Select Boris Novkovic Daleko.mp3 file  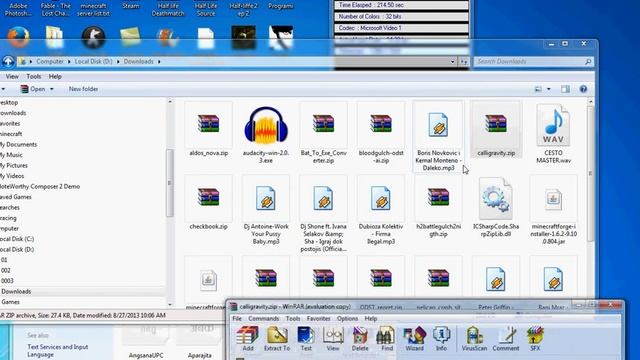(x=438, y=137)
